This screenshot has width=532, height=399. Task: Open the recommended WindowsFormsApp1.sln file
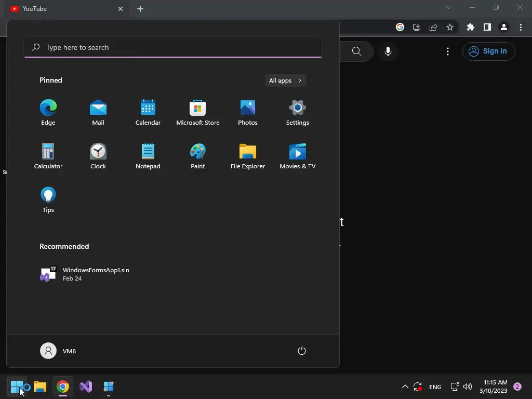85,274
